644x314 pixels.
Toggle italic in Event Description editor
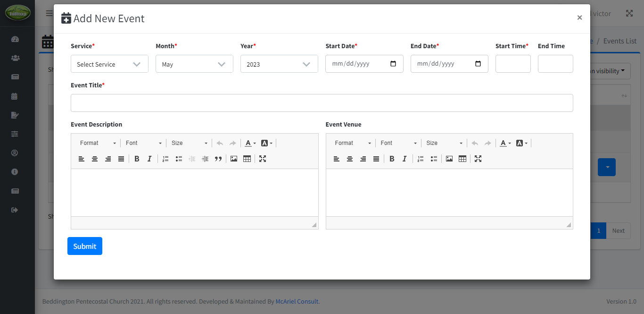pyautogui.click(x=149, y=159)
